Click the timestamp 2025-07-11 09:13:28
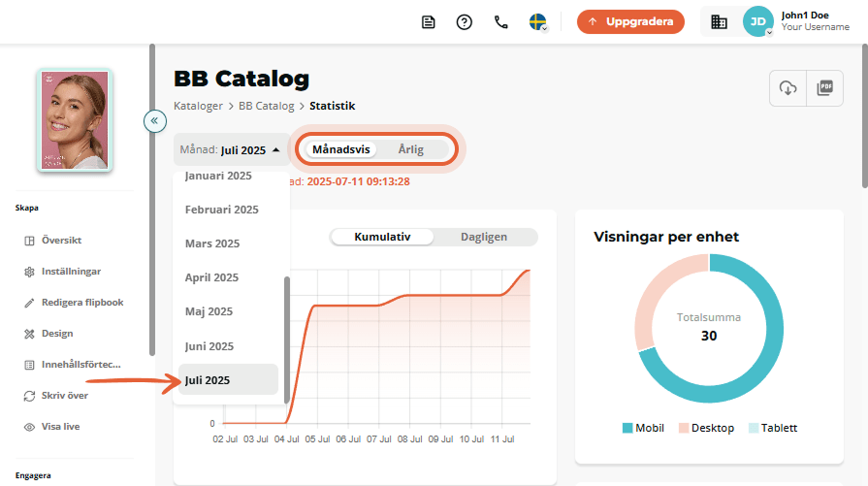Image resolution: width=868 pixels, height=486 pixels. coord(358,181)
